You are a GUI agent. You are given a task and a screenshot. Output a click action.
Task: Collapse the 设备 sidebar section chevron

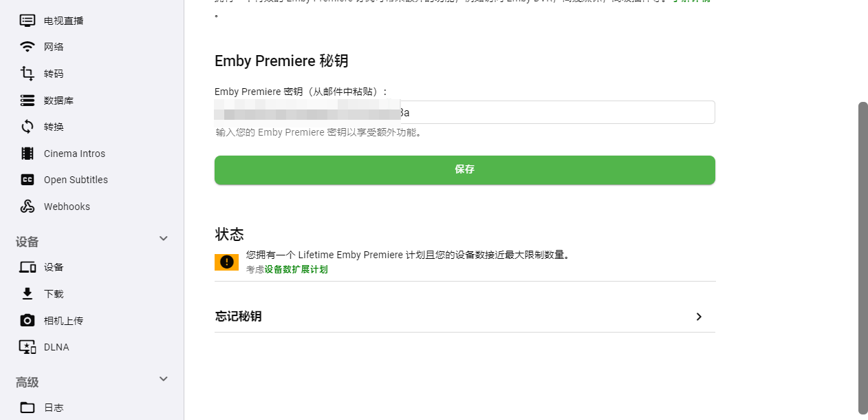[164, 238]
